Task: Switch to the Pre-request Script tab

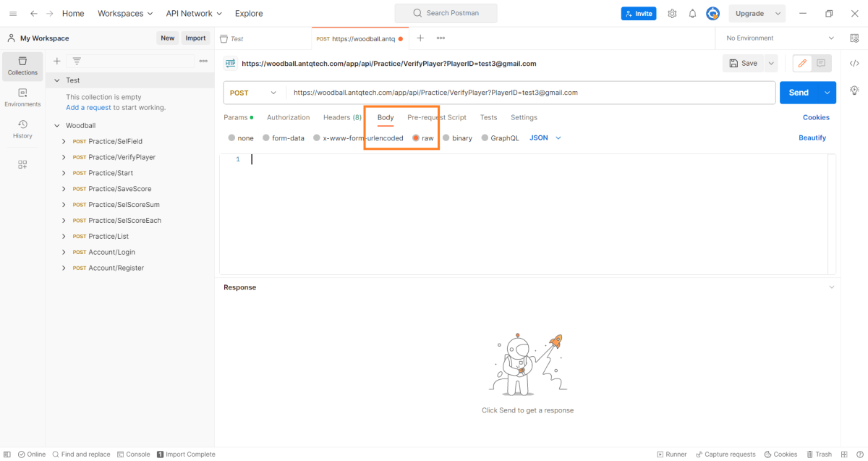Action: point(437,117)
